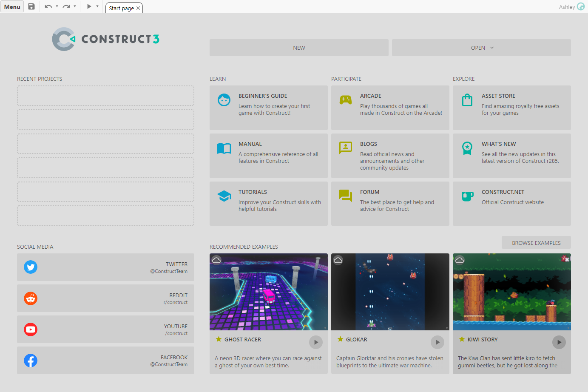Click the BROWSE EXAMPLES button
This screenshot has width=588, height=392.
tap(536, 243)
